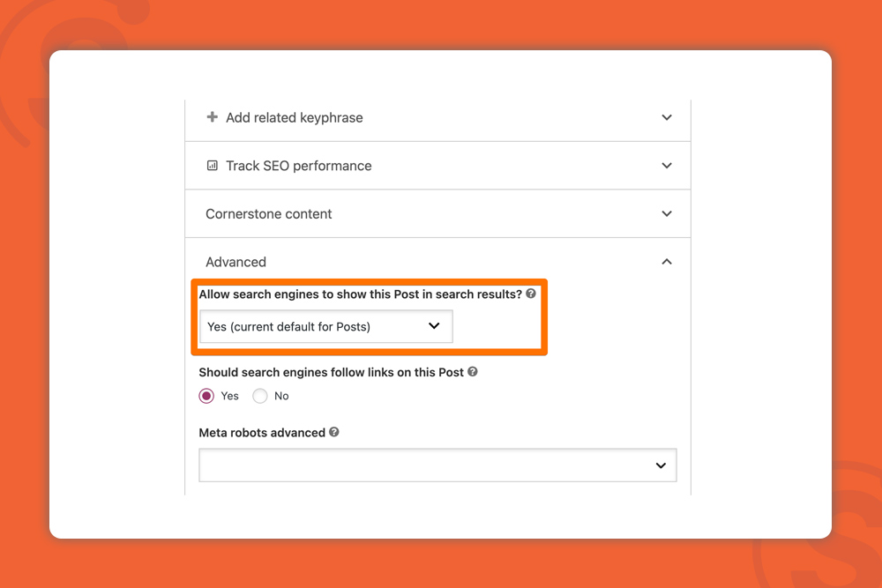Click the Should search engines follow links label
Image resolution: width=882 pixels, height=588 pixels.
pos(332,372)
